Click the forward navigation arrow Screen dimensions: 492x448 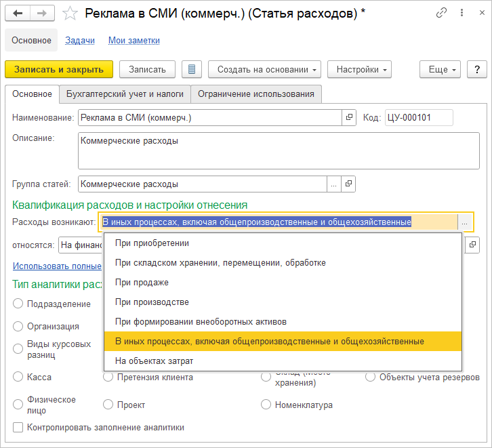42,13
